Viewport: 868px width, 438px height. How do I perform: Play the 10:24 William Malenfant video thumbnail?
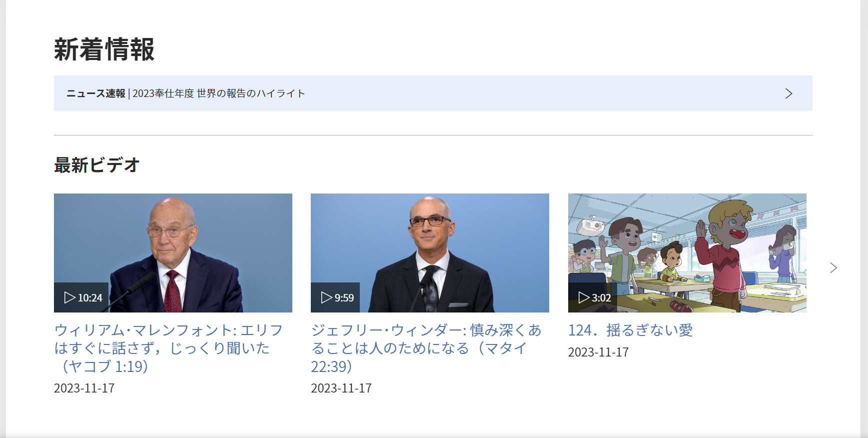pos(173,253)
